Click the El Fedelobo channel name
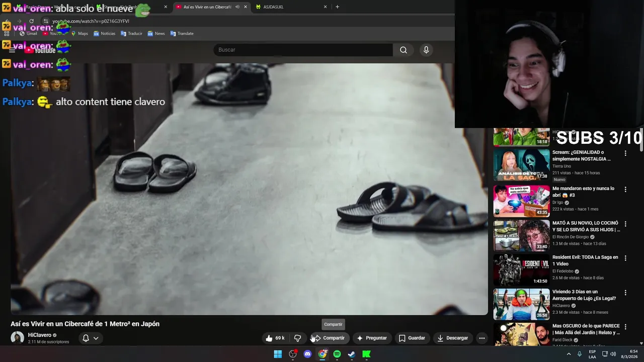This screenshot has width=644, height=362. point(563,271)
